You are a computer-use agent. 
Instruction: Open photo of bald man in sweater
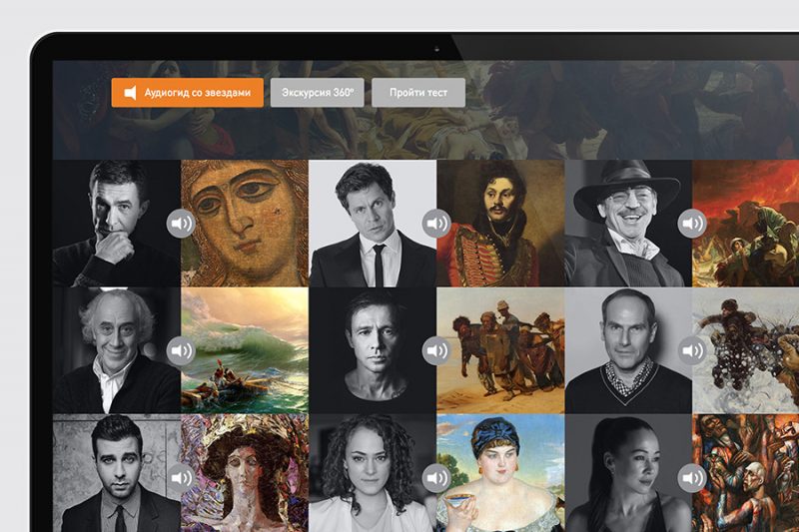628,350
